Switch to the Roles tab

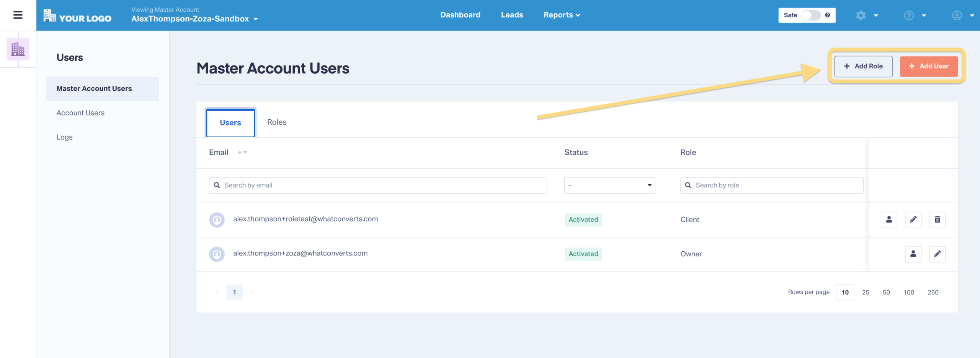[277, 122]
